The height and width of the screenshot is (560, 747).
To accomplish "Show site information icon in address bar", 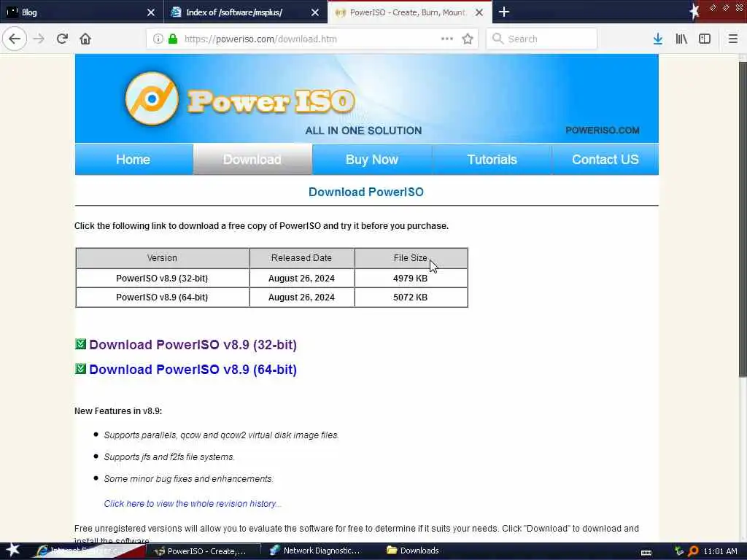I will click(158, 39).
